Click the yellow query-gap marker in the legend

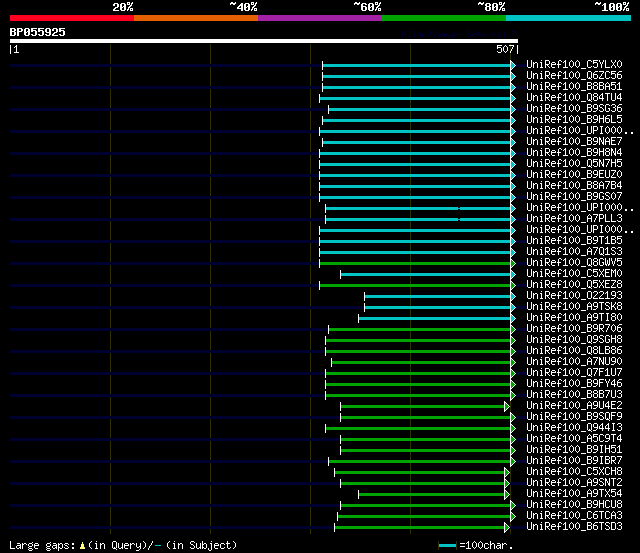82,546
